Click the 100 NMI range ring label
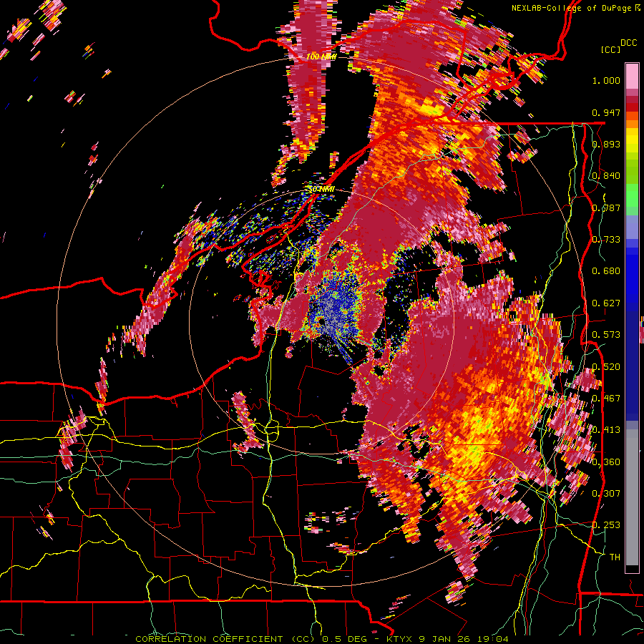Image resolution: width=644 pixels, height=644 pixels. [x=321, y=57]
